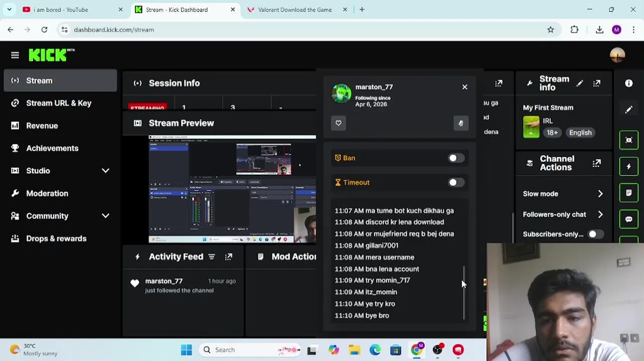644x361 pixels.
Task: Click the 18+ tag
Action: (552, 133)
